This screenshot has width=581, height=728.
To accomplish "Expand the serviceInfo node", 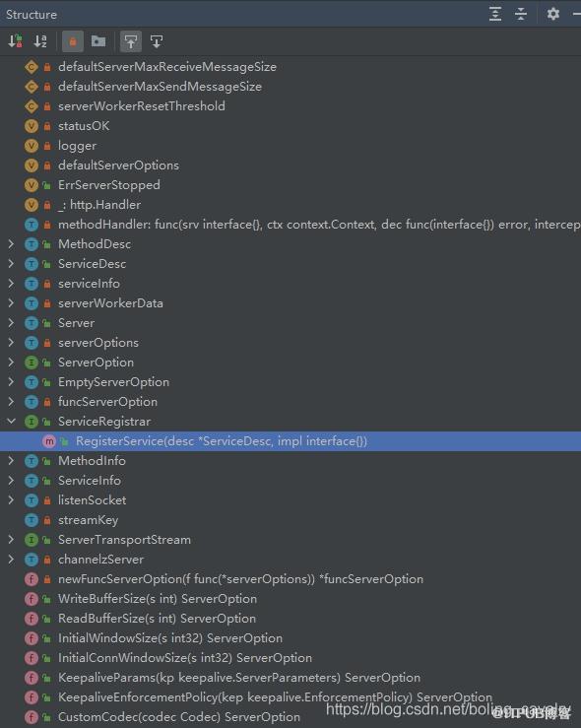I will (x=11, y=283).
